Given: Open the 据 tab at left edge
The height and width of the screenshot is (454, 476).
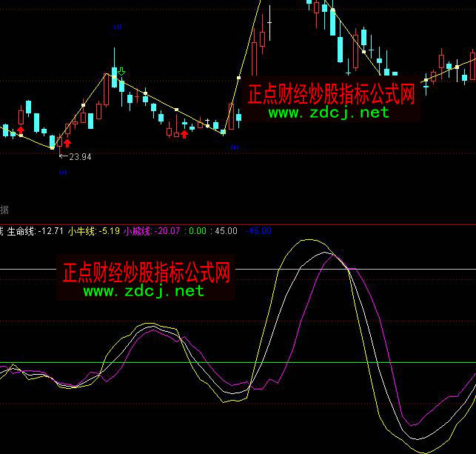Looking at the screenshot, I should 4,210.
